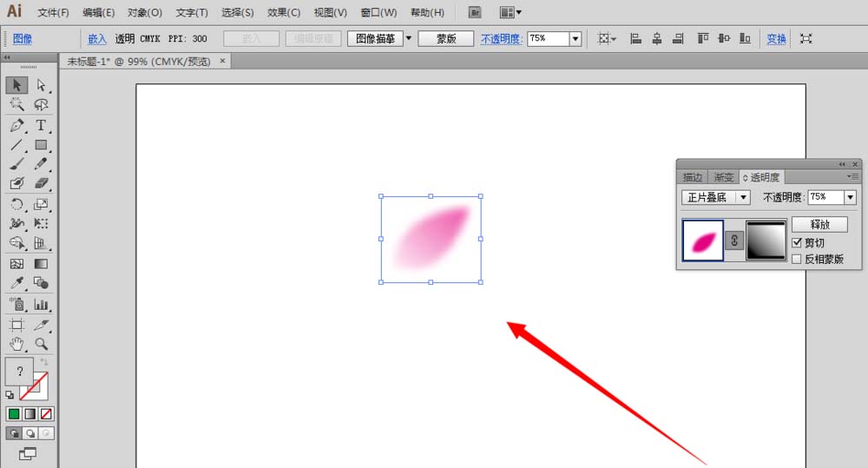Viewport: 868px width, 468px height.
Task: Switch to Draw Normal mode
Action: coord(14,433)
